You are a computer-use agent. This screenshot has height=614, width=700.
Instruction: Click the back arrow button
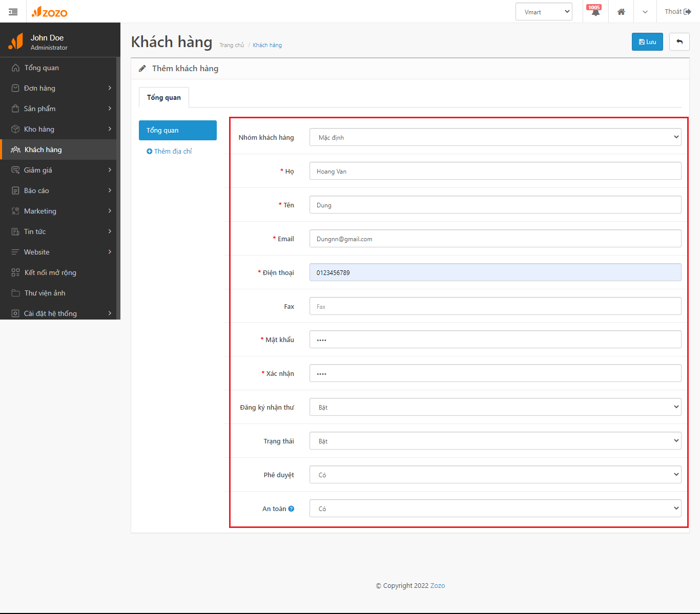[680, 41]
